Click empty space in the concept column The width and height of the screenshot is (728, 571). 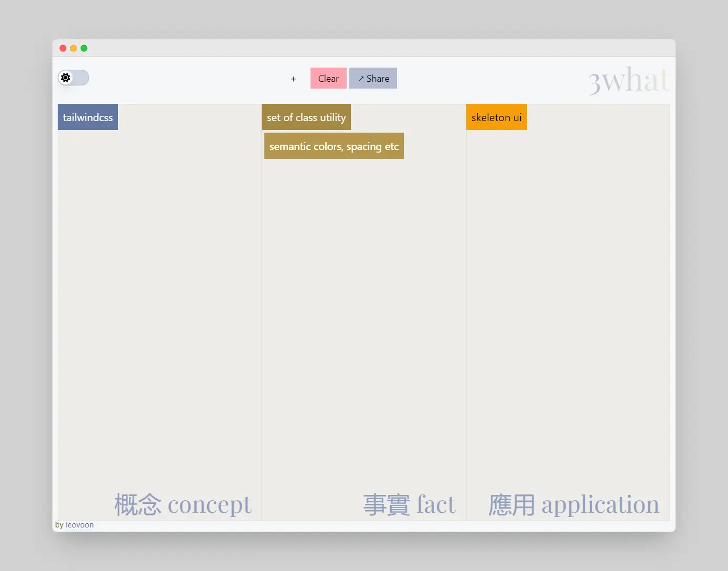point(159,304)
